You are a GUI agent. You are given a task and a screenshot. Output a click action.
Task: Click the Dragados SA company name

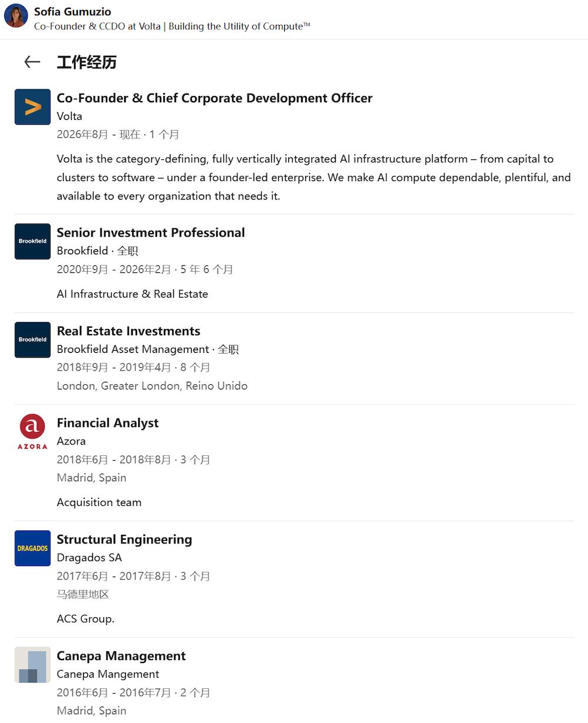tap(89, 557)
